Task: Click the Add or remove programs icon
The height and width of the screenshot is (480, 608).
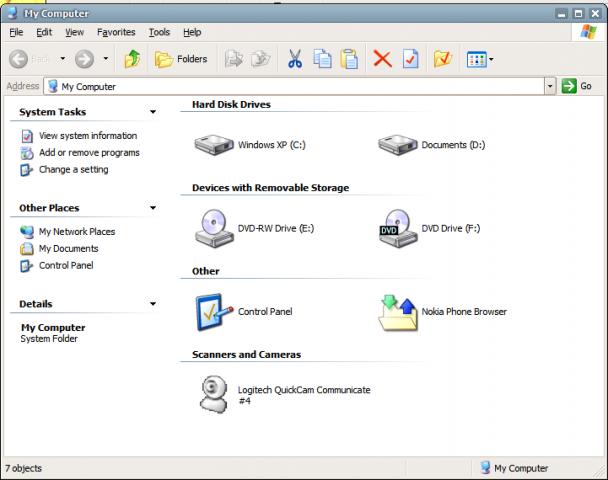Action: click(27, 153)
